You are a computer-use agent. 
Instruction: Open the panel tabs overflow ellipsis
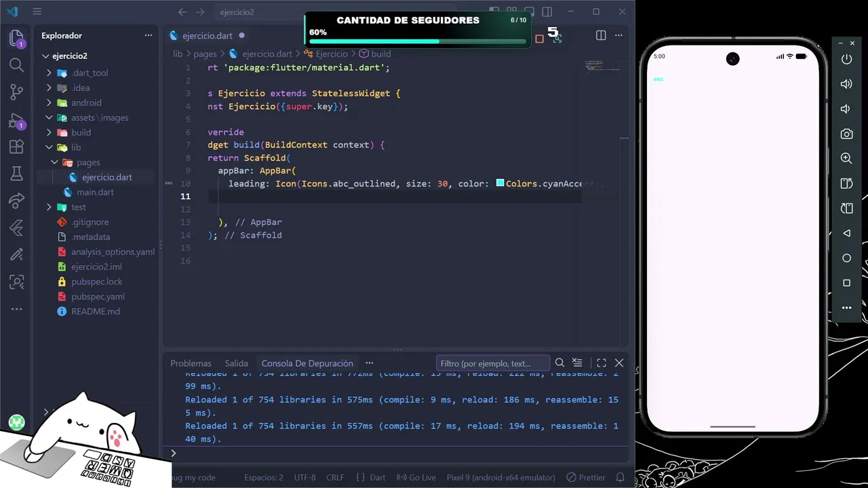pos(369,363)
